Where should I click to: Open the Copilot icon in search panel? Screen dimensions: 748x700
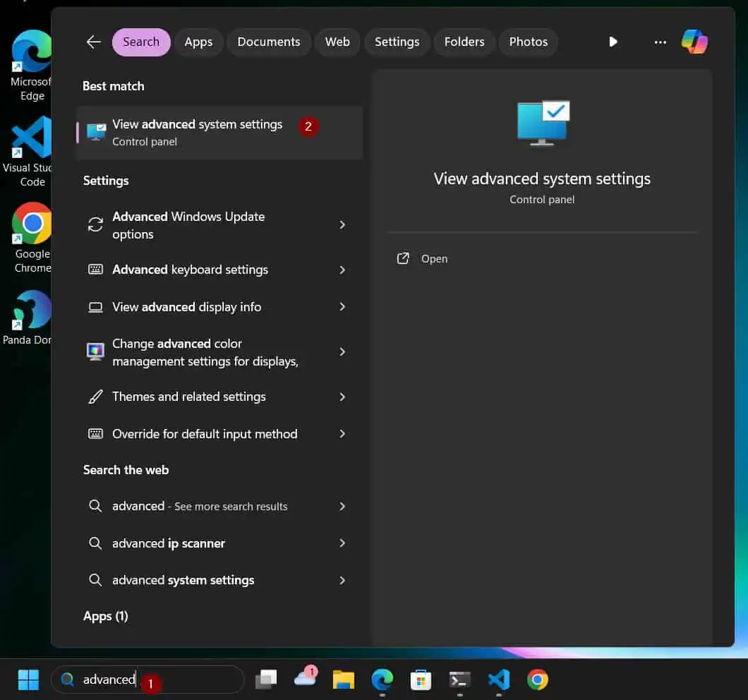point(694,42)
